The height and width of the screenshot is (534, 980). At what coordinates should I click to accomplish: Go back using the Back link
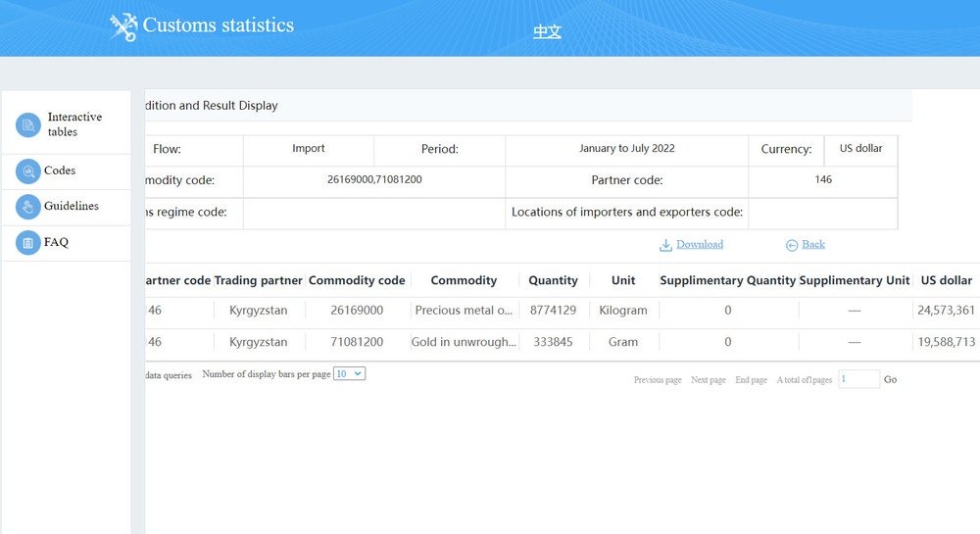[813, 245]
